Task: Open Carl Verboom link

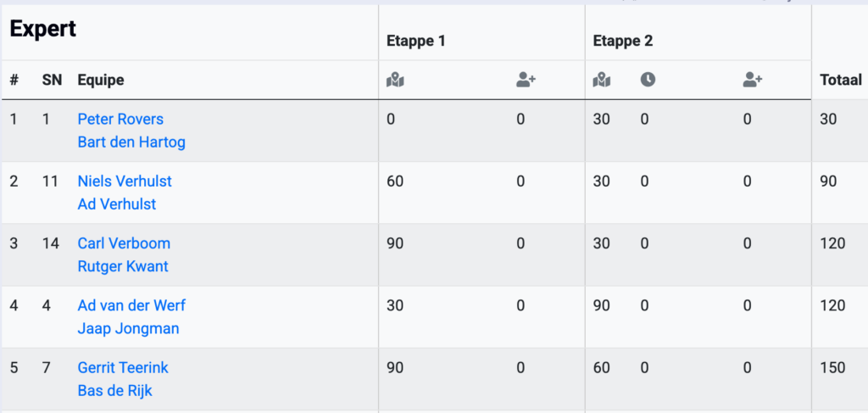Action: click(x=124, y=243)
